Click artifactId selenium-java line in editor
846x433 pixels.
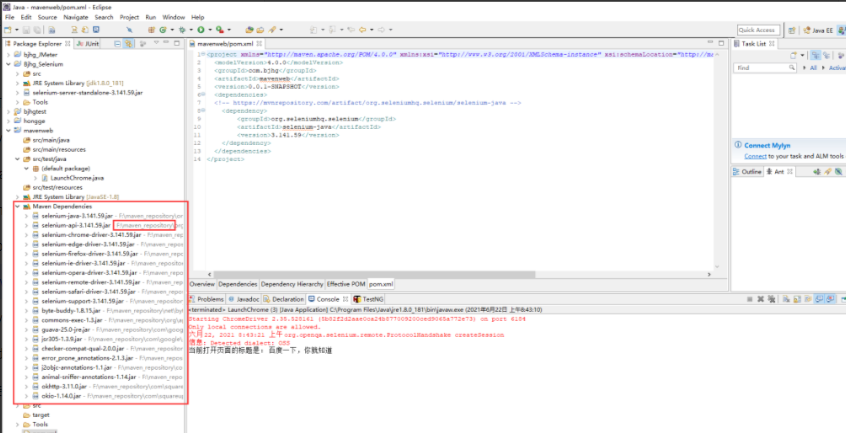coord(309,127)
